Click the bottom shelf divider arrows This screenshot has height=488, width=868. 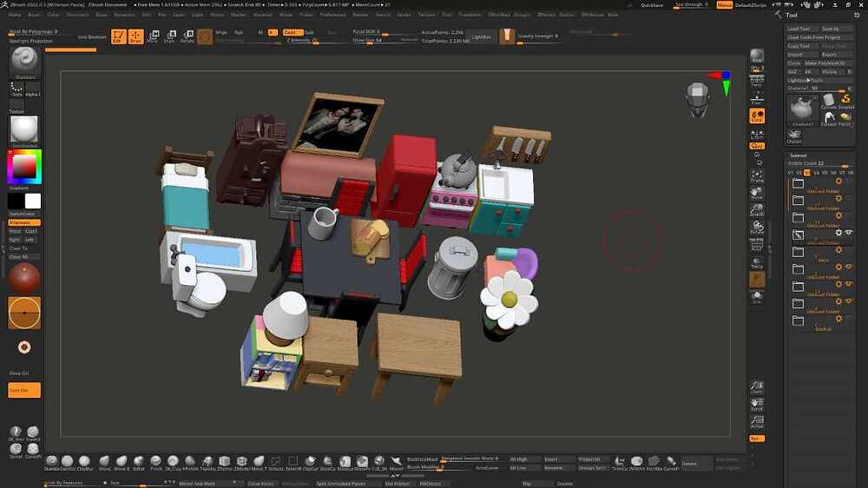(x=395, y=476)
